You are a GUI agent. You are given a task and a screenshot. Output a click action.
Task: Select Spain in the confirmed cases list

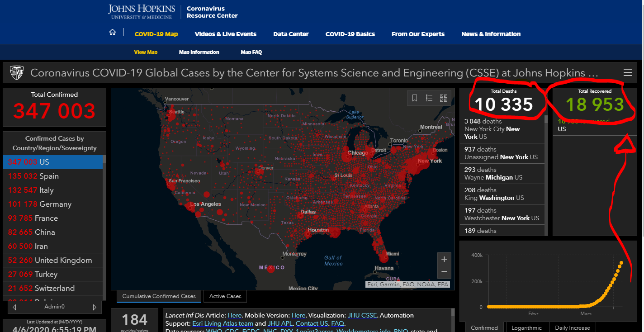point(53,176)
